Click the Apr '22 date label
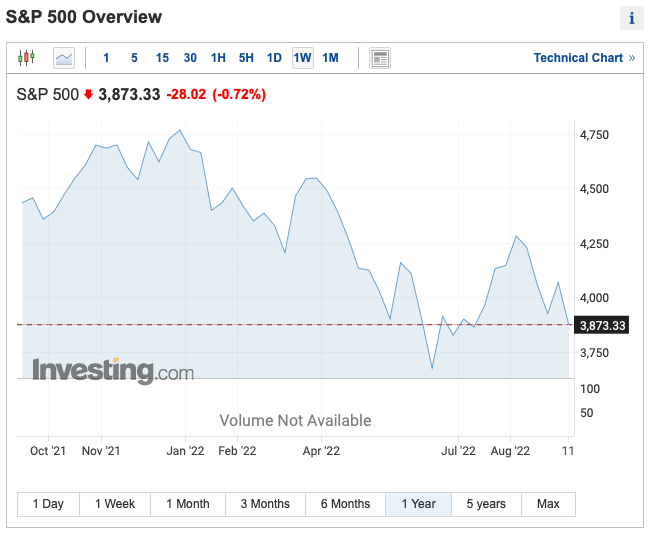Image resolution: width=650 pixels, height=533 pixels. [x=321, y=451]
